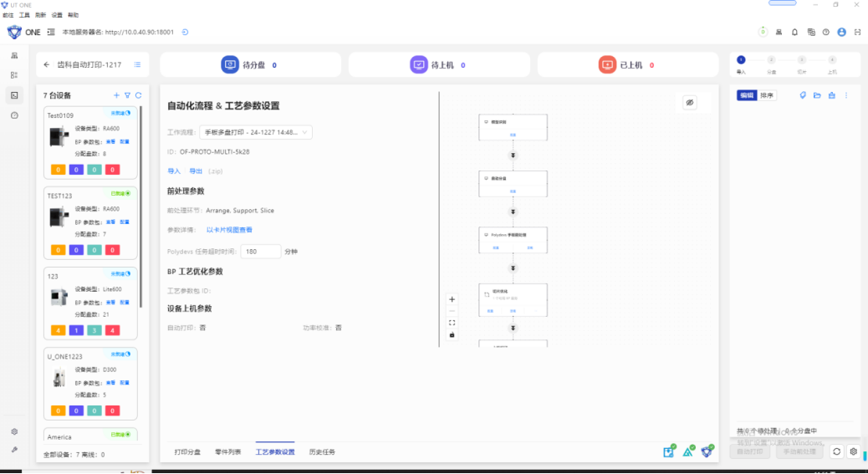Go back using arrow beside 齿科自动打印-1217
868x474 pixels.
(47, 64)
